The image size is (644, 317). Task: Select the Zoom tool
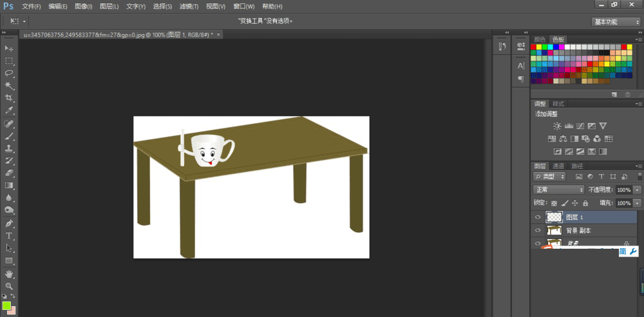[9, 286]
